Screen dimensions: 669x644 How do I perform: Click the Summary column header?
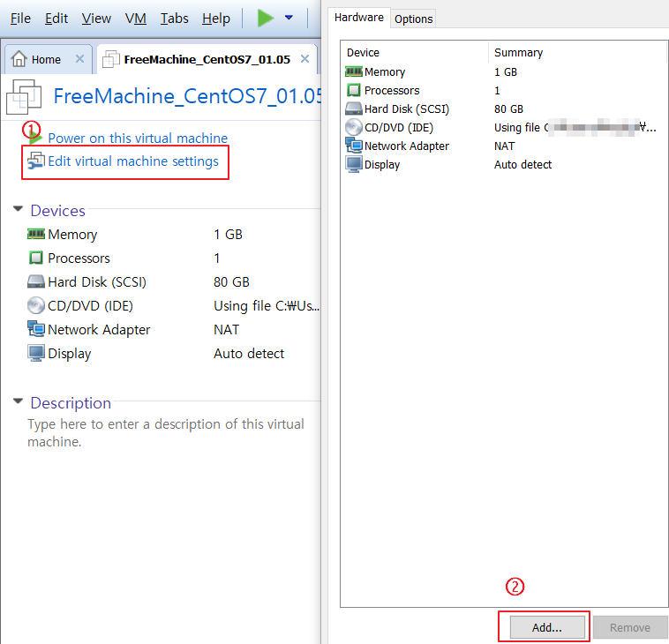[x=518, y=52]
